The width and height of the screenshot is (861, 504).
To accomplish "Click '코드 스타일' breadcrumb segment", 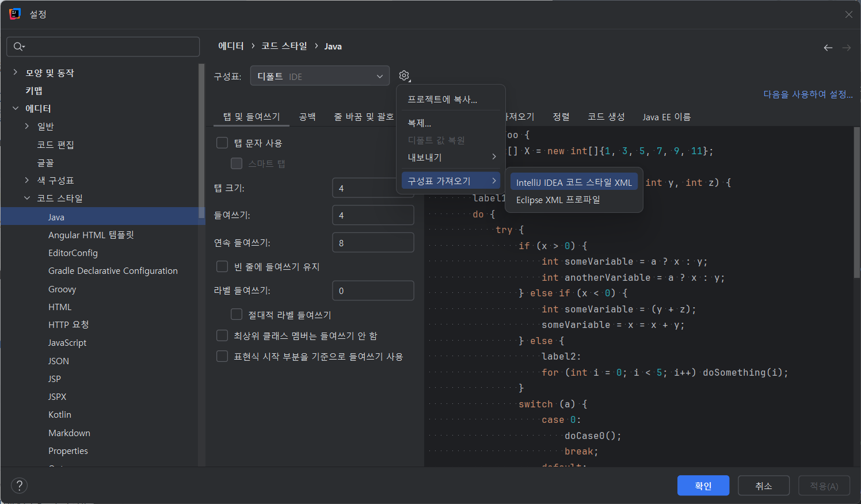I will [x=284, y=46].
